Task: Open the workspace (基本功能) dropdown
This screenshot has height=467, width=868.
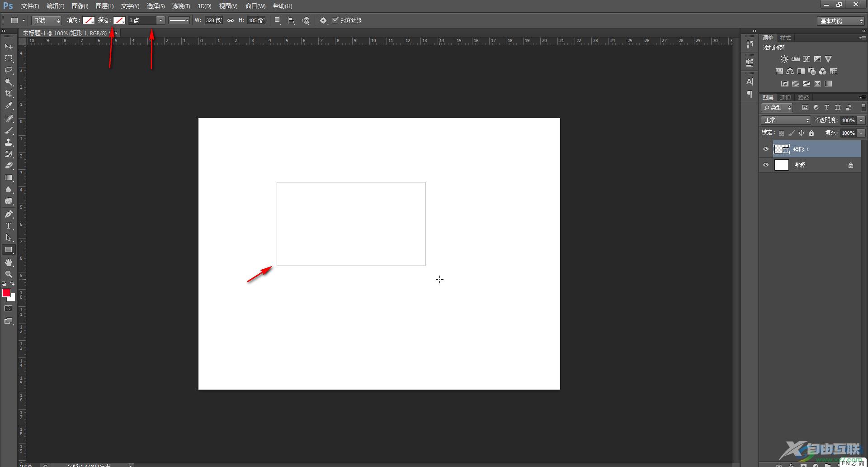Action: [x=841, y=21]
